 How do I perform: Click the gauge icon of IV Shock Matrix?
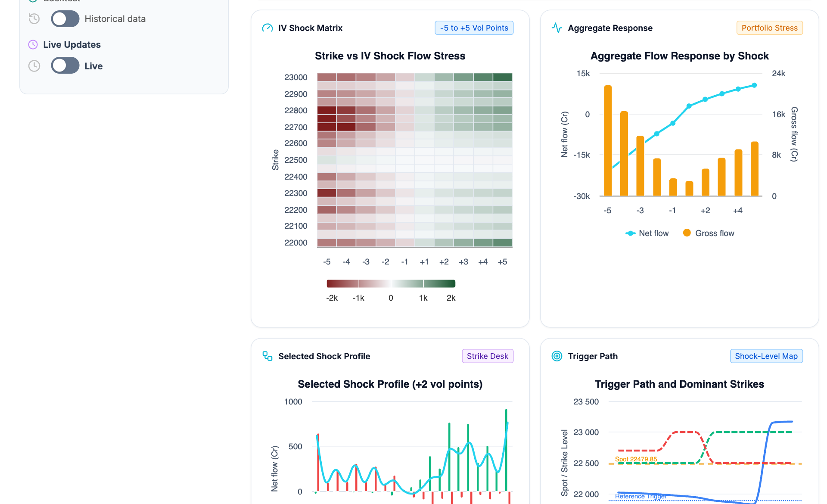(x=267, y=28)
